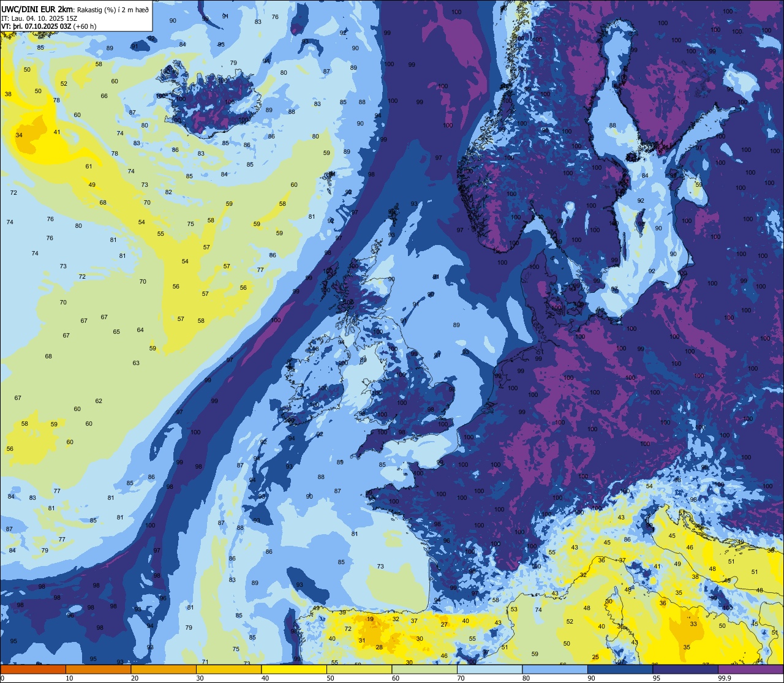Click the '25' humidity value near the bottom edge
784x683 pixels.
tap(595, 657)
